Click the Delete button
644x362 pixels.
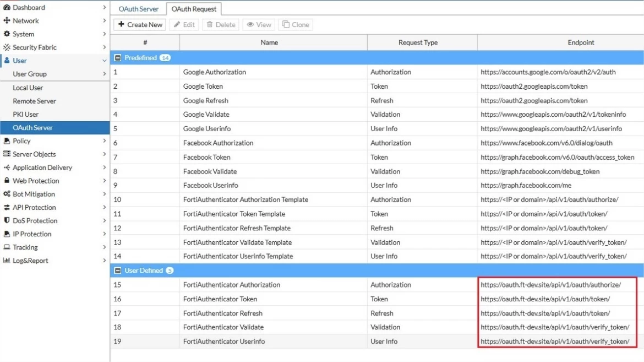pos(221,24)
